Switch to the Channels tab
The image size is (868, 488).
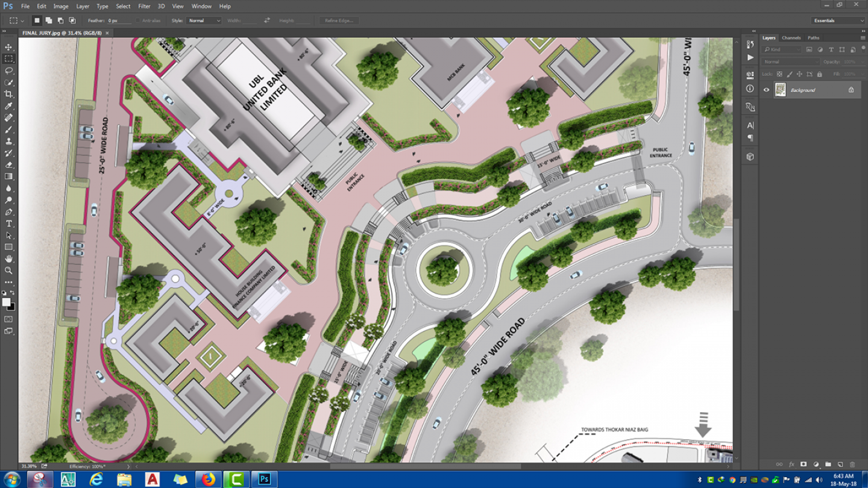(791, 38)
